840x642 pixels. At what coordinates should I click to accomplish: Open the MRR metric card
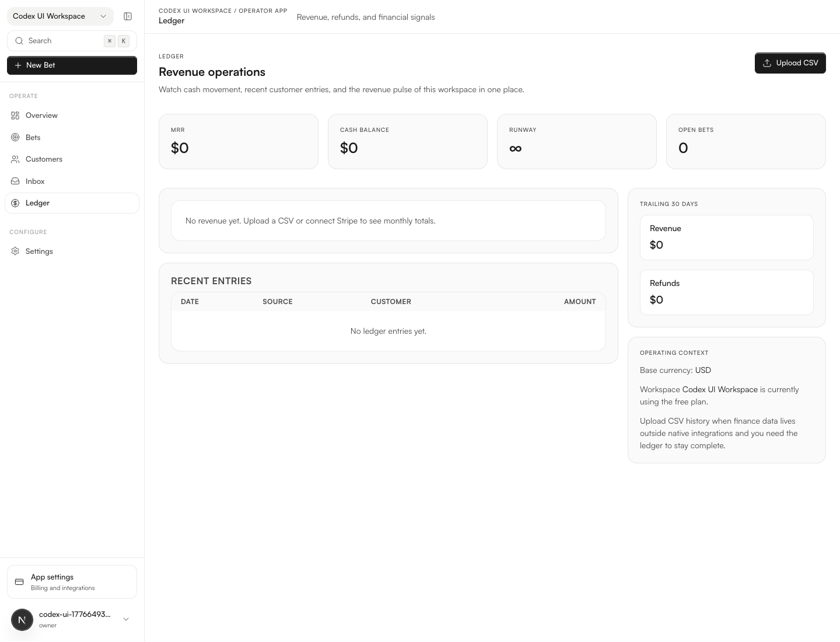point(238,141)
